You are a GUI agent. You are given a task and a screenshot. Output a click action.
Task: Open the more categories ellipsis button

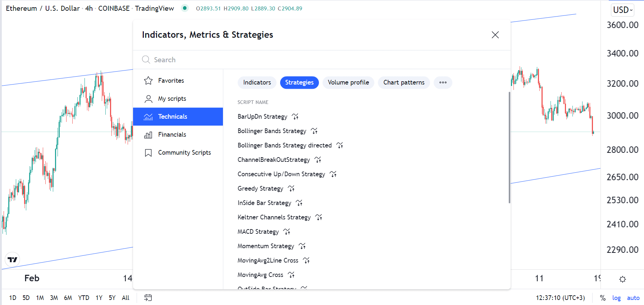click(443, 82)
